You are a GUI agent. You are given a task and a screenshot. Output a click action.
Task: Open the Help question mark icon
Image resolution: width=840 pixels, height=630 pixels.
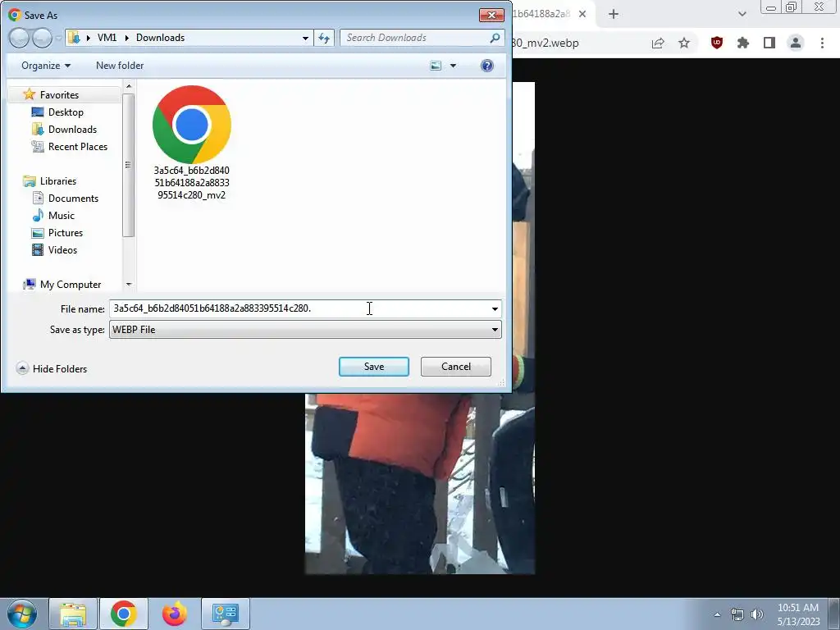coord(487,66)
